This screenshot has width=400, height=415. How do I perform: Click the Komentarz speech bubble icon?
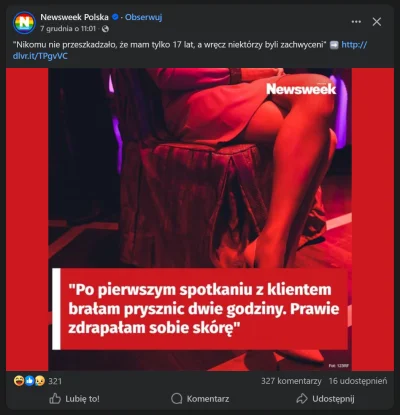click(x=176, y=399)
